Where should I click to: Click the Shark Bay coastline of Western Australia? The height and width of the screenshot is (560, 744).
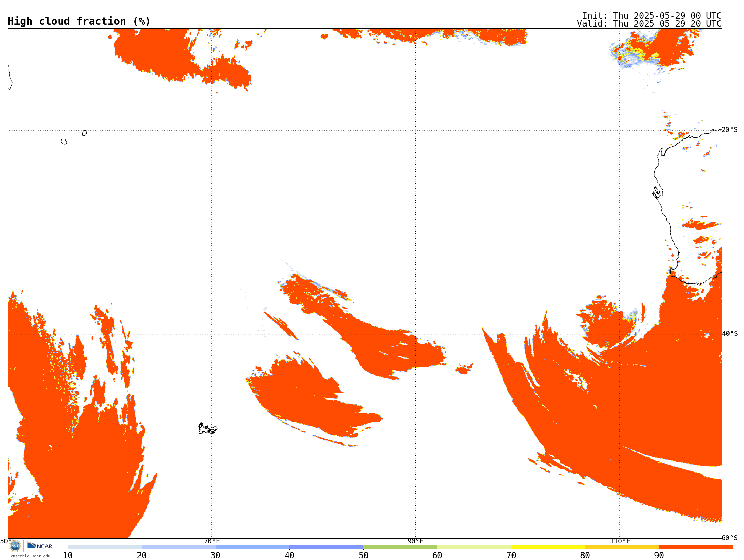(x=658, y=192)
